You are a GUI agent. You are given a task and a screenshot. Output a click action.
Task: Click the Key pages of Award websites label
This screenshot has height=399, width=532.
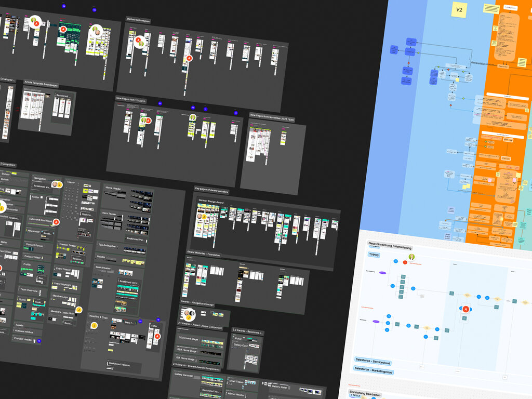pyautogui.click(x=212, y=191)
